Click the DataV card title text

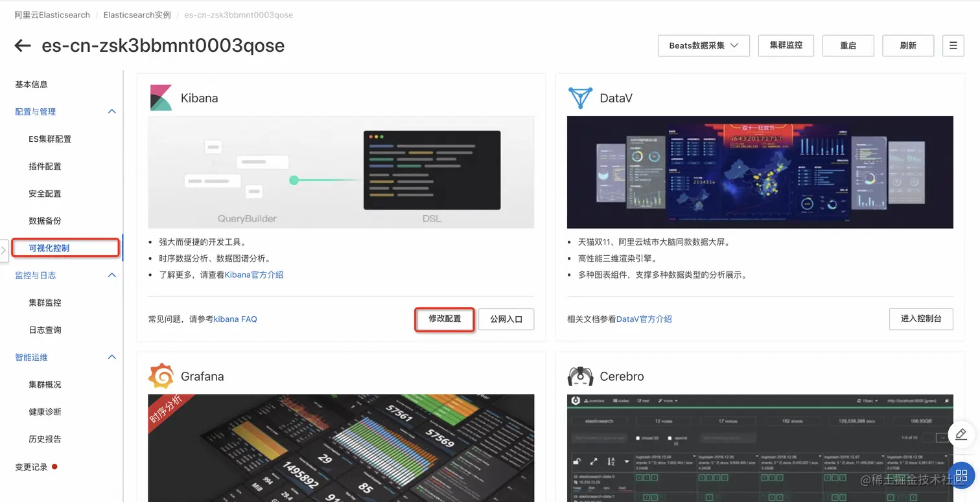[616, 98]
